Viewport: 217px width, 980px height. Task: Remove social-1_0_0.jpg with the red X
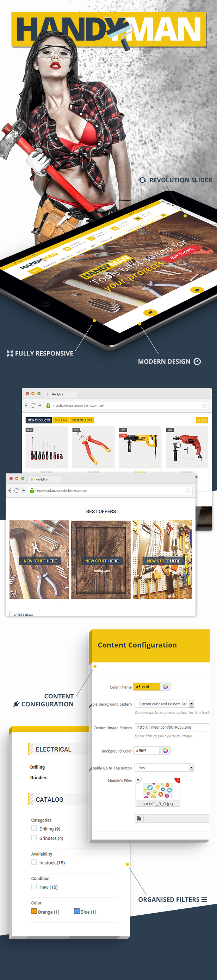pos(178,780)
